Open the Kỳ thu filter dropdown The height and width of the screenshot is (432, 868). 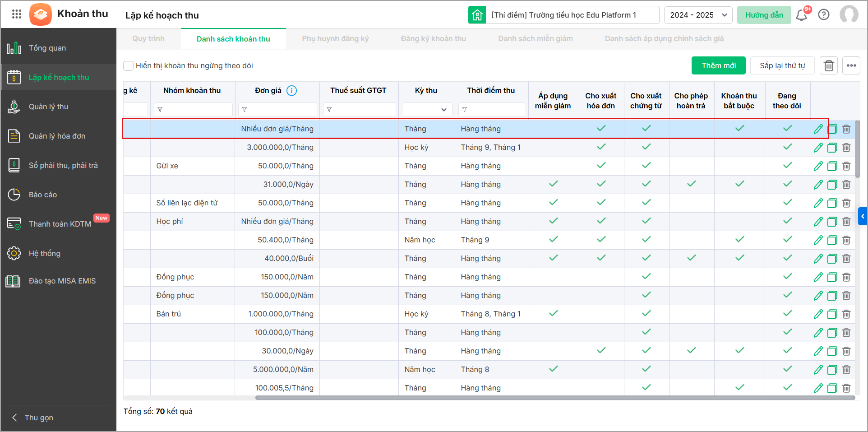[x=427, y=110]
